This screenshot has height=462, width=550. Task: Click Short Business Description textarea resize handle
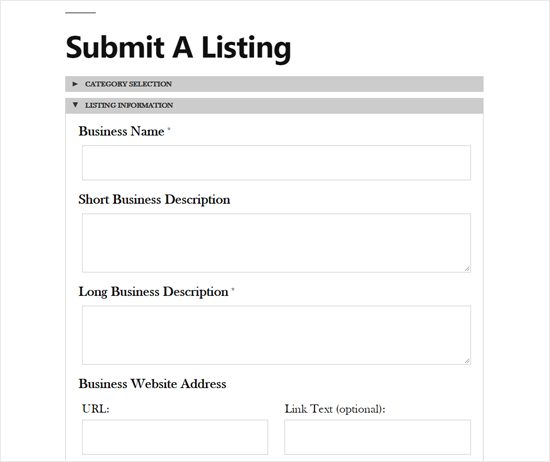(x=467, y=269)
